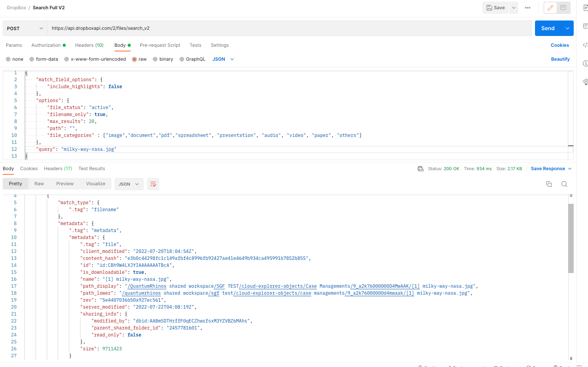Select the binary body type radio
Viewport: 588px width, 367px height.
point(155,59)
